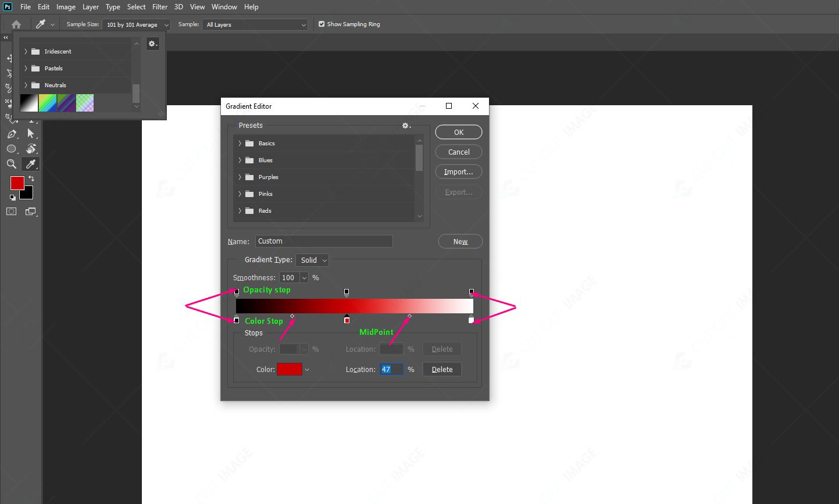This screenshot has height=504, width=839.
Task: Select the red color stop in middle
Action: click(347, 320)
